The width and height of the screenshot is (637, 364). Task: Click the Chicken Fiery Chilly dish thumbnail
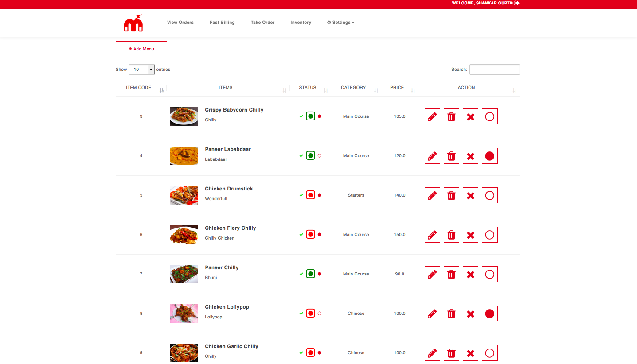pyautogui.click(x=184, y=235)
